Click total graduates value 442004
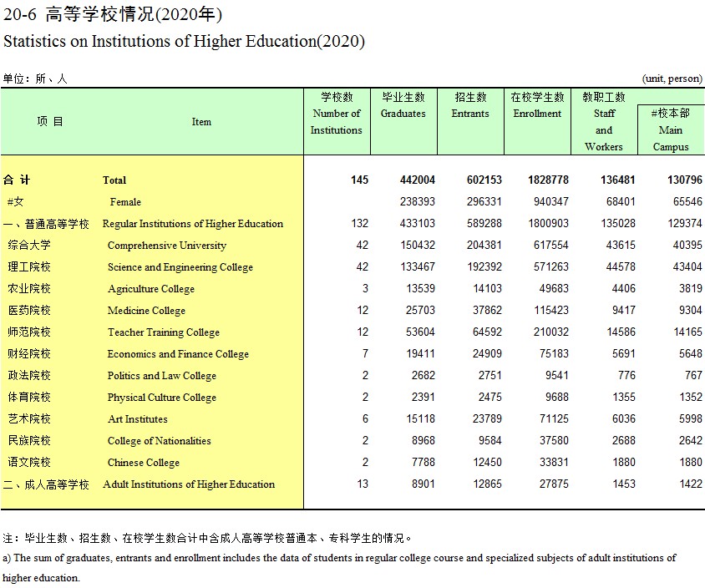Viewport: 705px width, 588px height. click(x=418, y=180)
